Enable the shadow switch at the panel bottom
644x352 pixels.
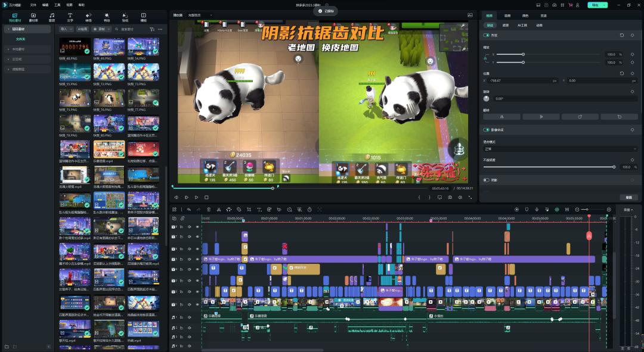[x=487, y=180]
